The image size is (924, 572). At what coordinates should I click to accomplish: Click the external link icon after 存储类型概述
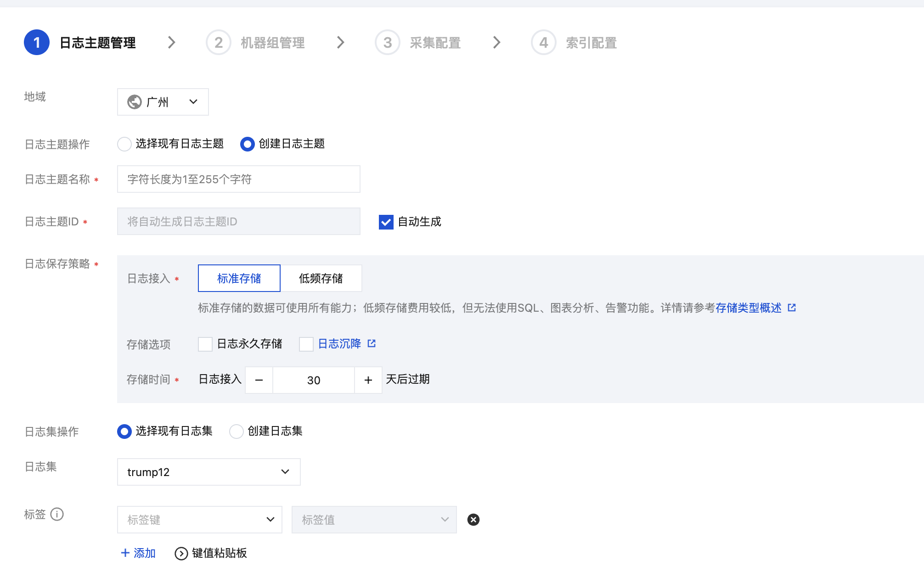coord(792,308)
